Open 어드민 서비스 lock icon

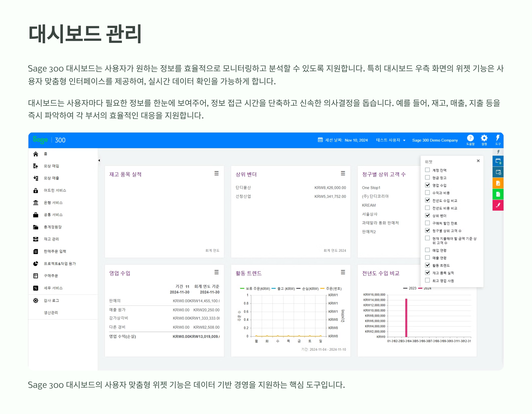tap(36, 191)
